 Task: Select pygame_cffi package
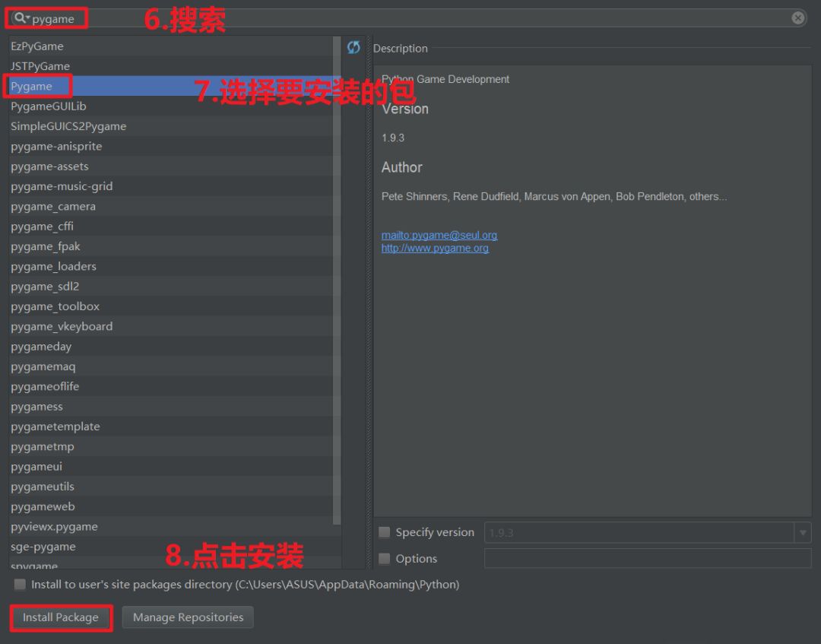tap(171, 226)
